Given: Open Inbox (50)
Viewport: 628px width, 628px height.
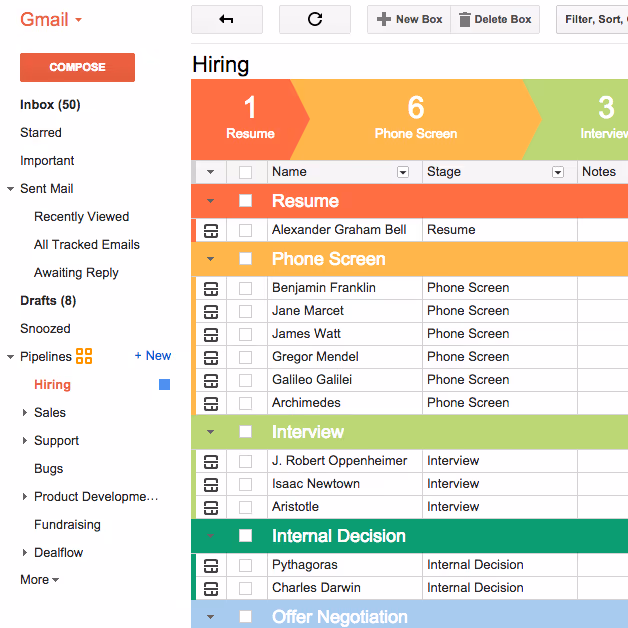Looking at the screenshot, I should coord(50,105).
